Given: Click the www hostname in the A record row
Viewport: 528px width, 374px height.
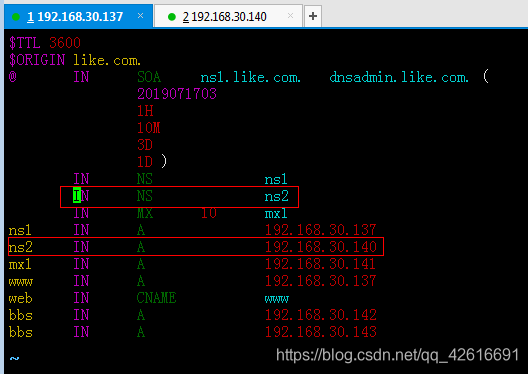Looking at the screenshot, I should point(21,282).
